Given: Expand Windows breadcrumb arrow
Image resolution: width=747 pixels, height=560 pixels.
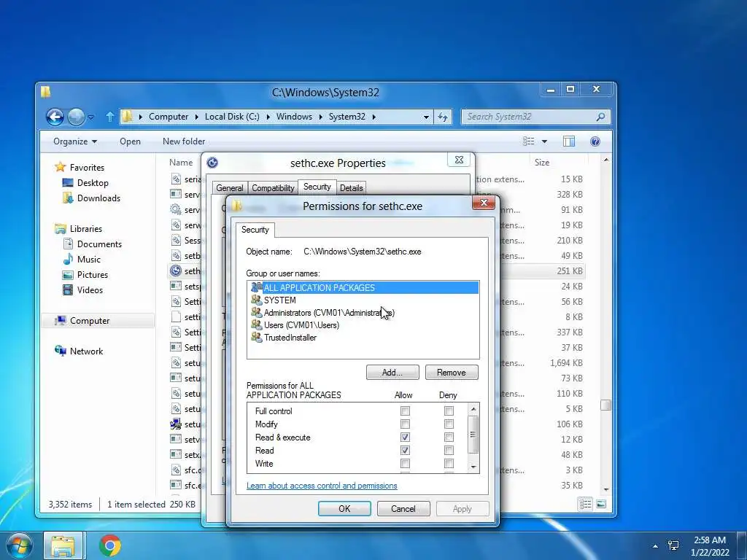Looking at the screenshot, I should click(x=320, y=117).
